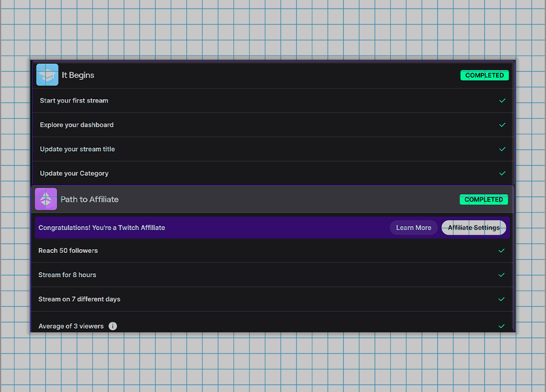Screen dimensions: 546x392
Task: Collapse the It Begins section header
Action: click(x=273, y=75)
